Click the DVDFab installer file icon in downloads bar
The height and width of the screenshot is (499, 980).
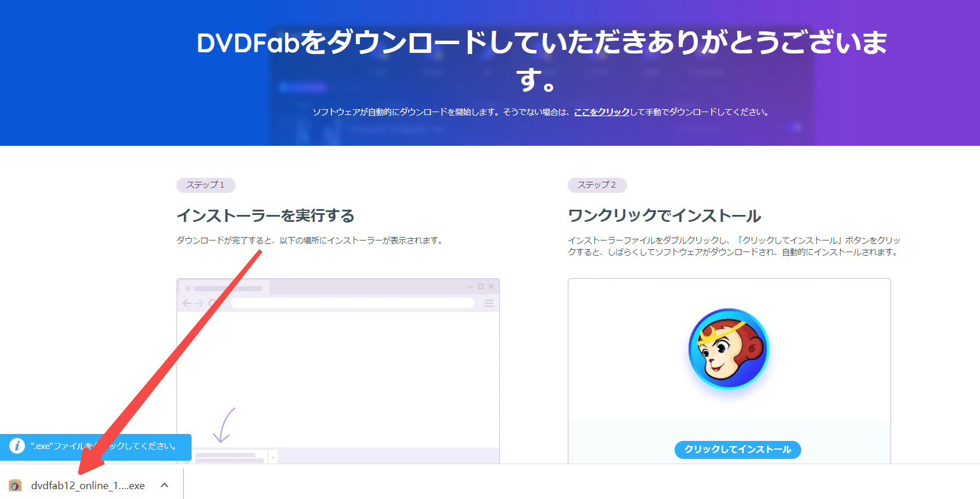pyautogui.click(x=15, y=486)
